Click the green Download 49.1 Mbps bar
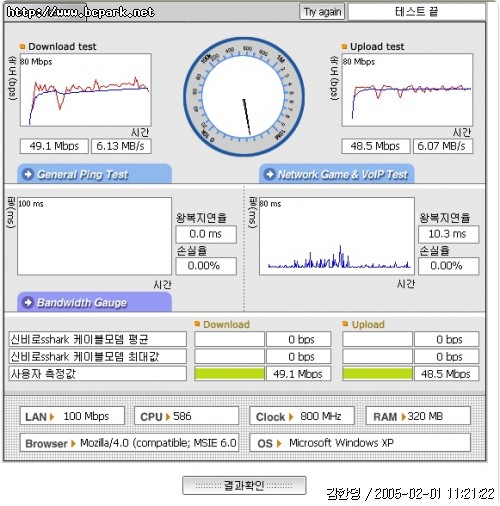 pos(229,374)
